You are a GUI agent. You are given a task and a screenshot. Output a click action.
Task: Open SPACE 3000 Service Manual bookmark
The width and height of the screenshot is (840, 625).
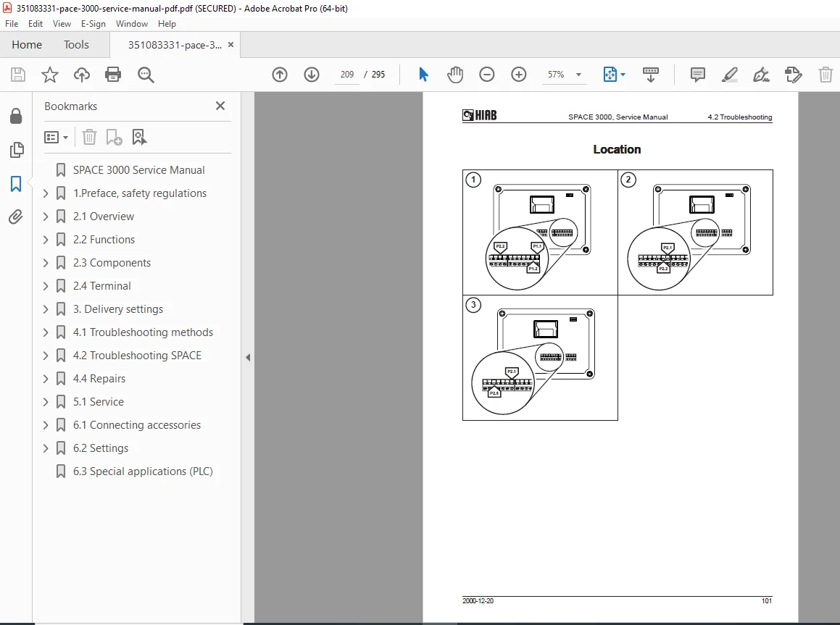coord(138,170)
